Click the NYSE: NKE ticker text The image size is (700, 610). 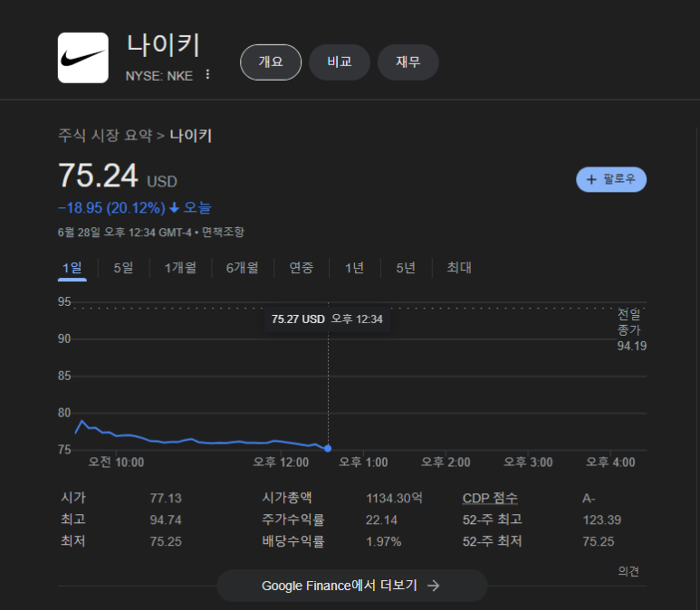(159, 76)
